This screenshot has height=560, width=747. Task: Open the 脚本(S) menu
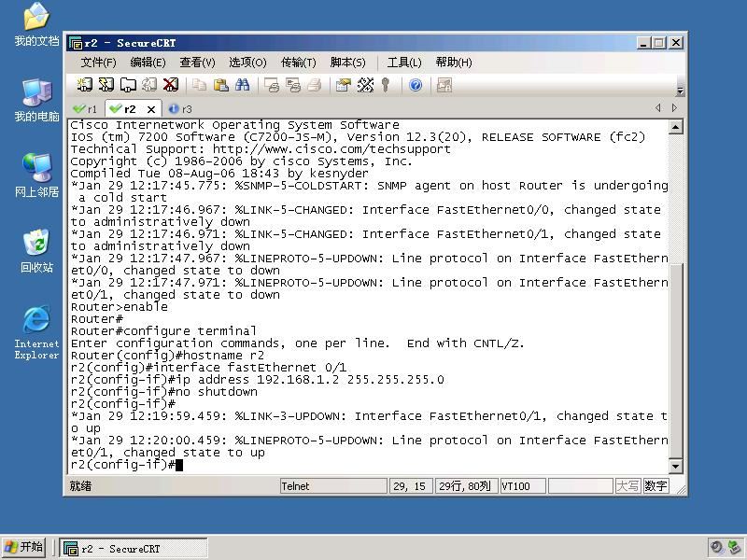click(x=347, y=63)
